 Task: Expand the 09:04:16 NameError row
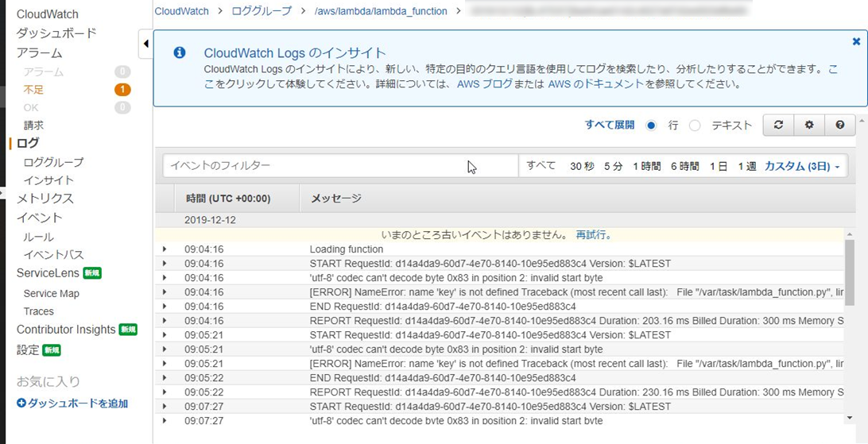[x=165, y=292]
